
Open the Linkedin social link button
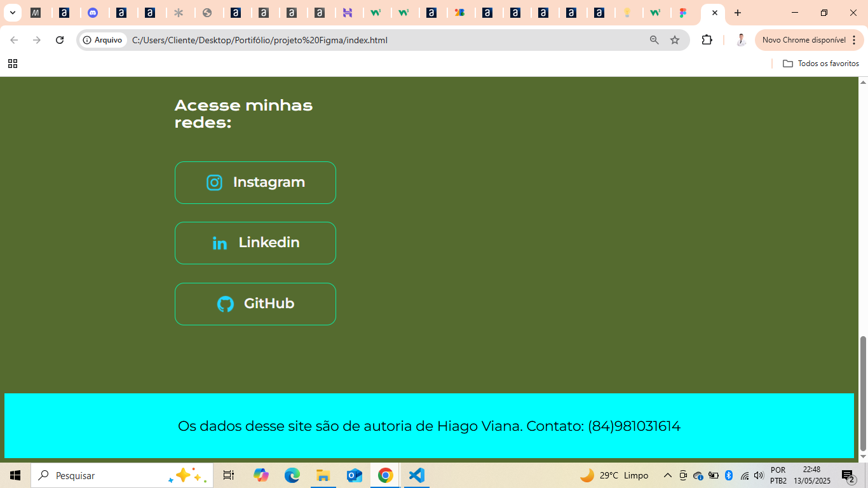pyautogui.click(x=255, y=243)
